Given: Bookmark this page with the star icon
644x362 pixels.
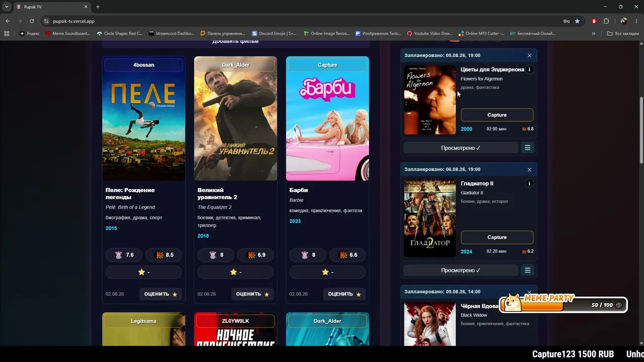Looking at the screenshot, I should point(577,21).
